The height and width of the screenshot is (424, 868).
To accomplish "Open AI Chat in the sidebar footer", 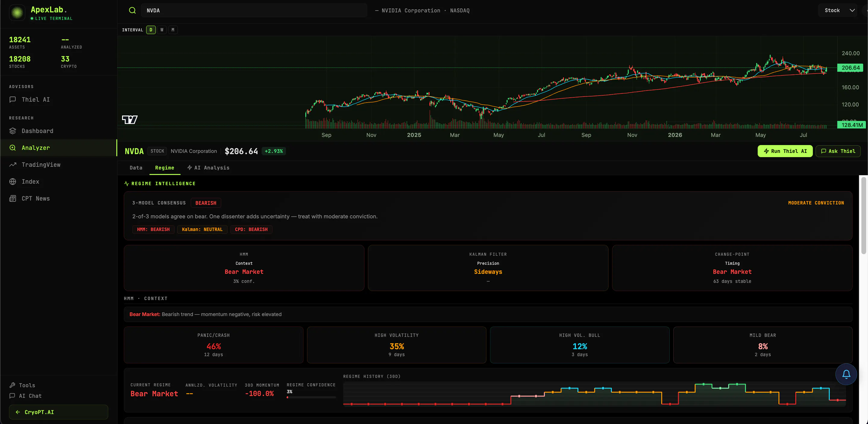I will pyautogui.click(x=26, y=396).
